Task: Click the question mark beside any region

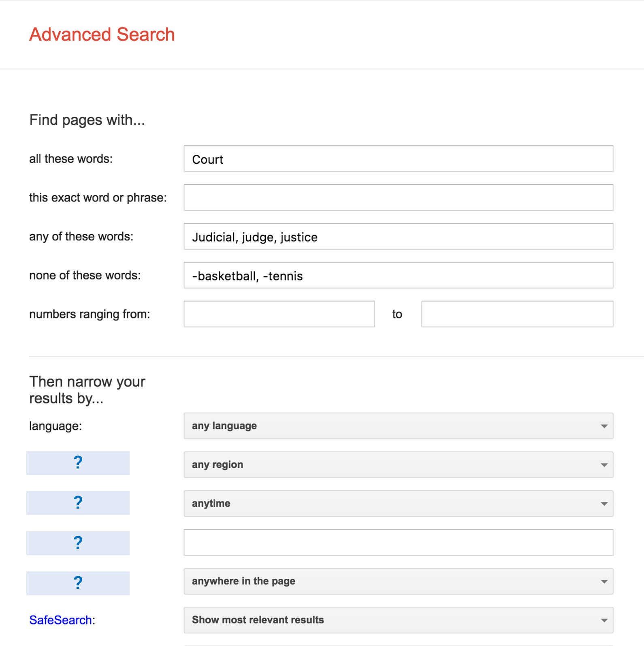Action: tap(78, 463)
